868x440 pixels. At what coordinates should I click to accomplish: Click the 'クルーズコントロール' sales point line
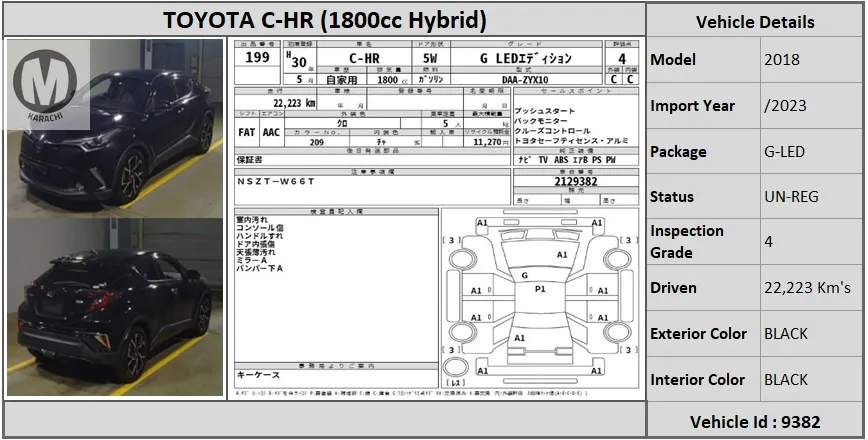(x=552, y=131)
